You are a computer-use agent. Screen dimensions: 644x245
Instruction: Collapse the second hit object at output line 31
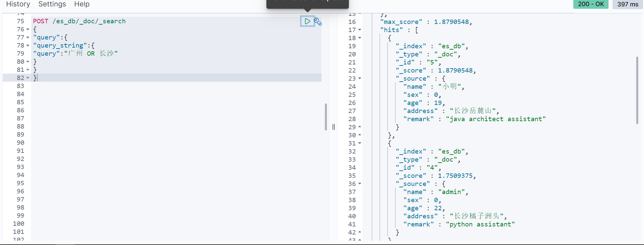click(x=360, y=143)
